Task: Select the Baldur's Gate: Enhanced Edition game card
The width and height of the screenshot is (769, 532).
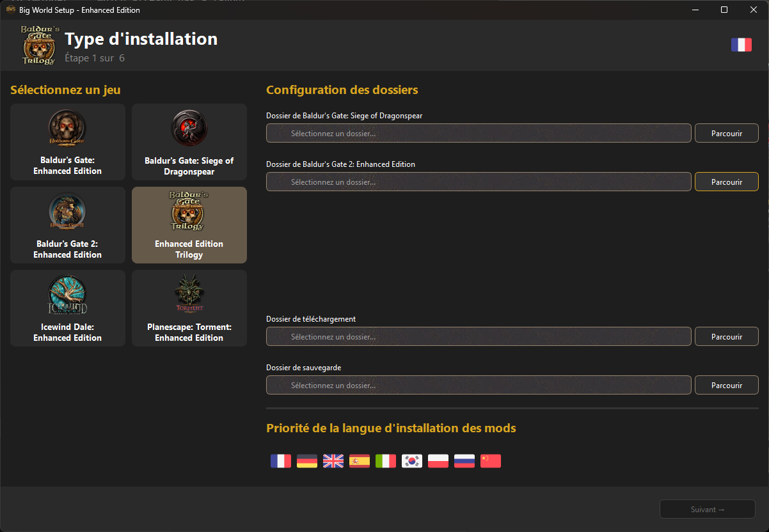Action: click(x=68, y=142)
